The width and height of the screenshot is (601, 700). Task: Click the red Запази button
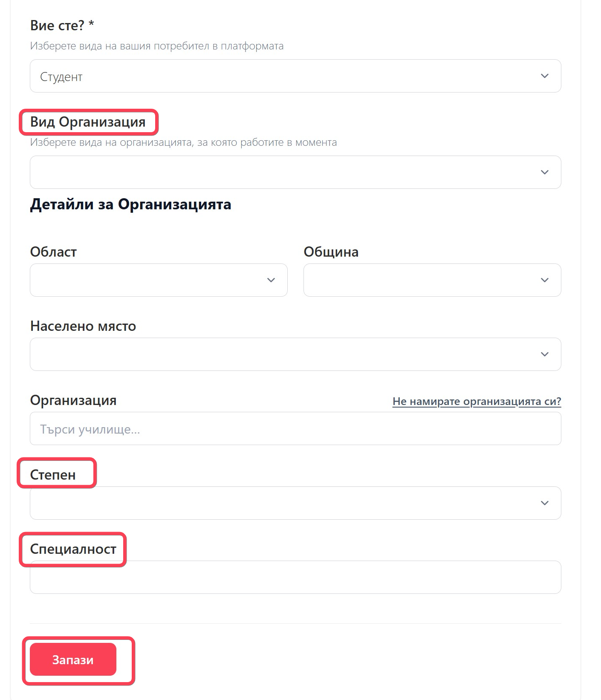tap(73, 660)
